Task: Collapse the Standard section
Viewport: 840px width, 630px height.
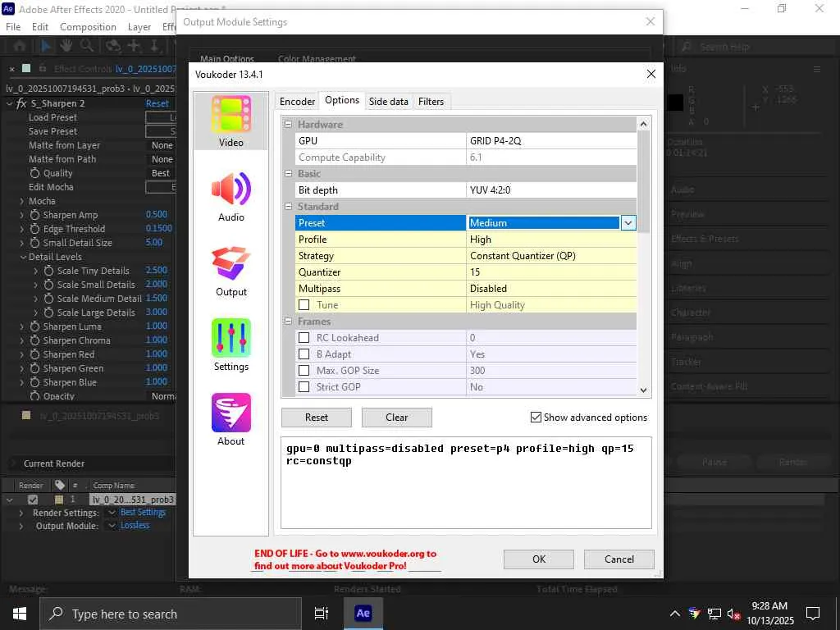Action: pyautogui.click(x=288, y=206)
